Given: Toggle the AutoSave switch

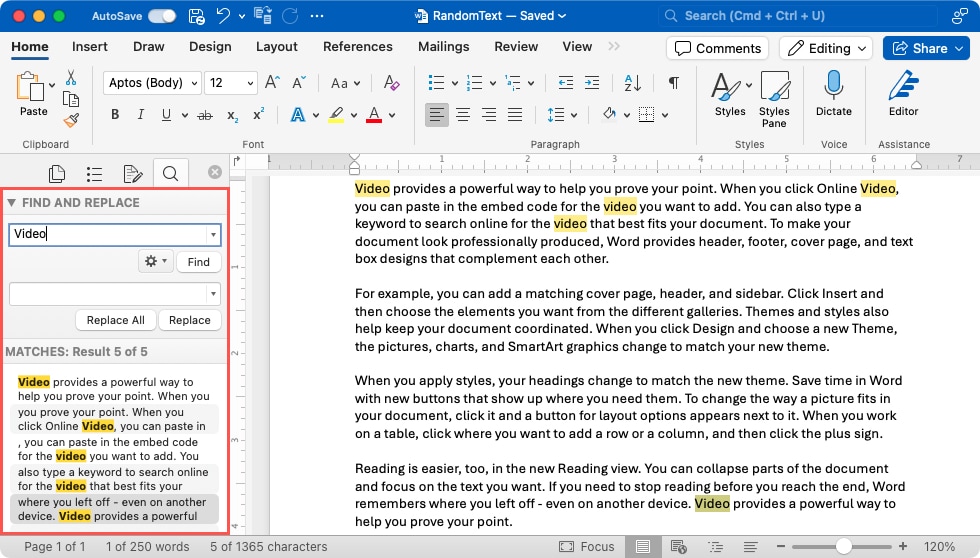Looking at the screenshot, I should click(162, 16).
